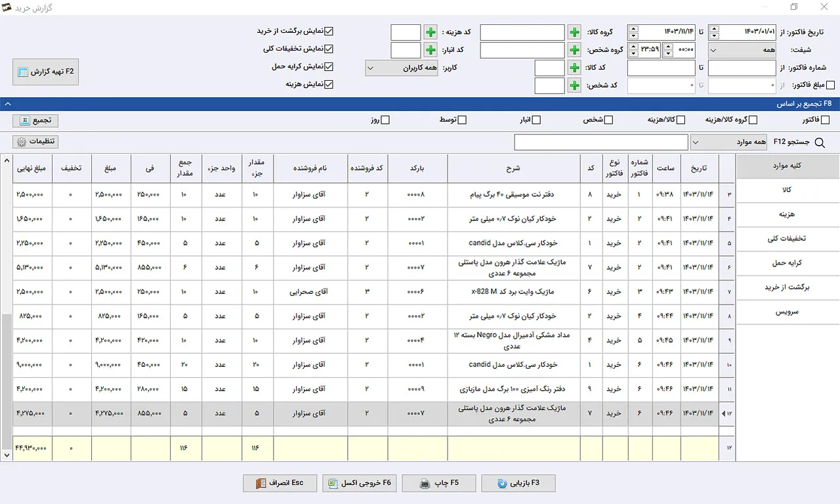The height and width of the screenshot is (504, 840).
Task: Uncheck the نمایش کرایه حمل checkbox
Action: pyautogui.click(x=329, y=67)
